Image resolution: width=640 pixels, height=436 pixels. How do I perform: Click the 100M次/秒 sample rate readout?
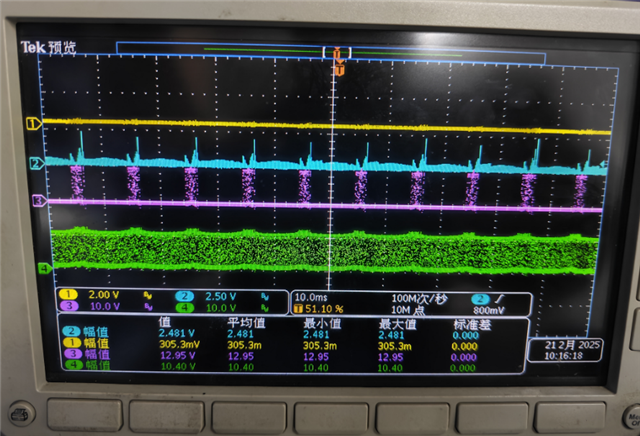tap(419, 299)
